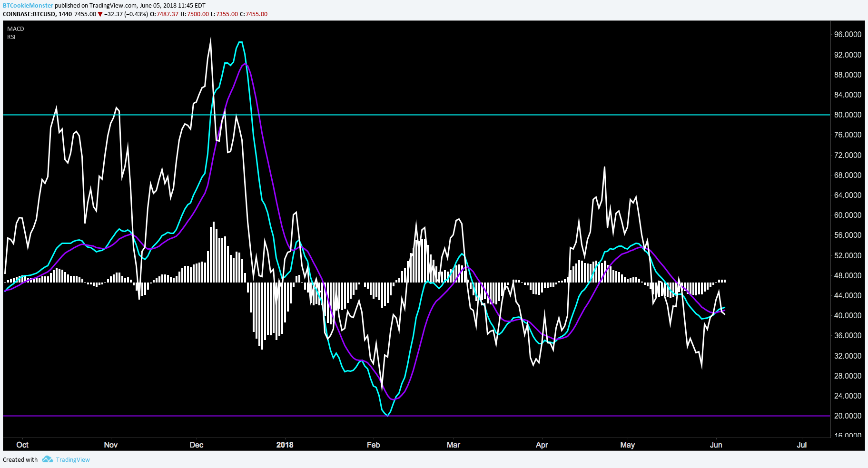Click the purple horizontal line at 20
Screen dimensions: 868x468
(416, 416)
